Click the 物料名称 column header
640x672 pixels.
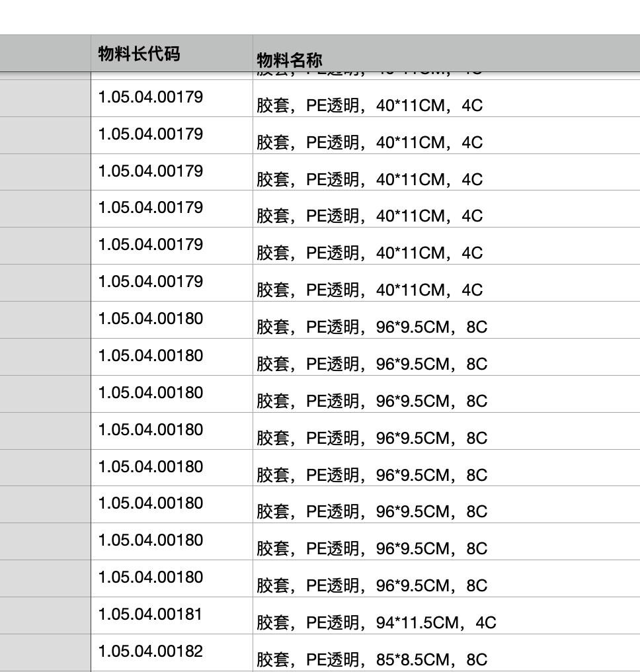[x=290, y=60]
